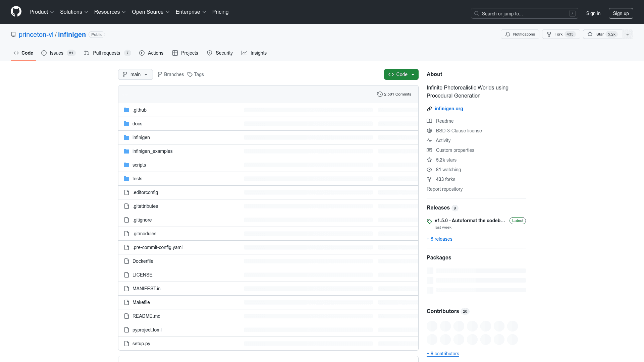Screen dimensions: 644x362
Task: Click the Sign up button
Action: 621,13
